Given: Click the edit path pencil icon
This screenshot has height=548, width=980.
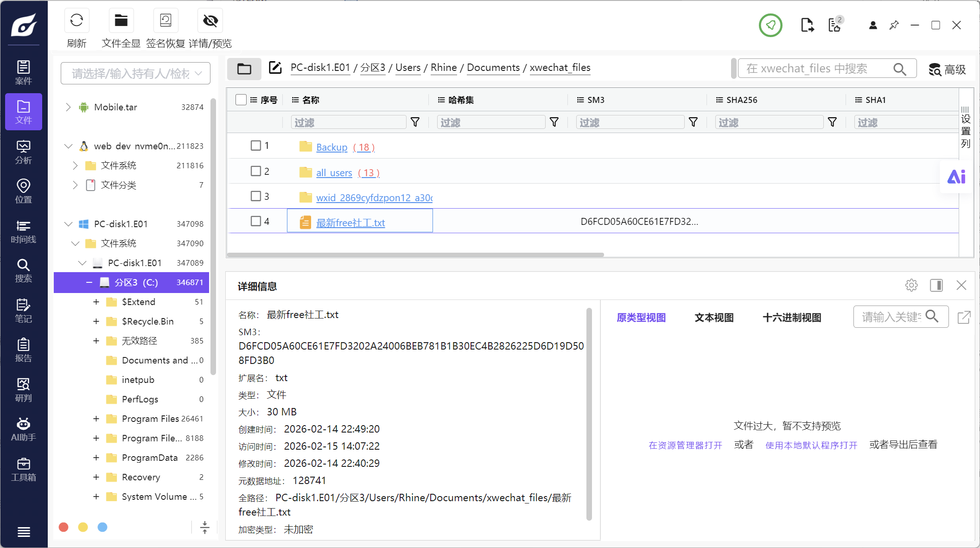Looking at the screenshot, I should 275,68.
